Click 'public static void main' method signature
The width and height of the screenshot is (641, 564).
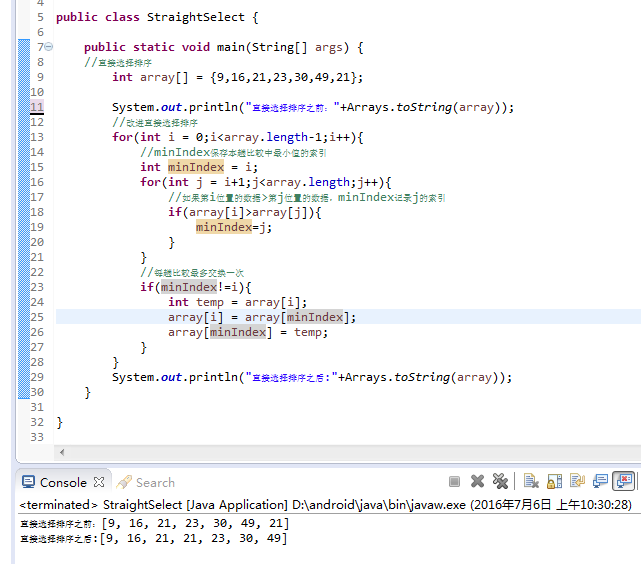pos(224,47)
